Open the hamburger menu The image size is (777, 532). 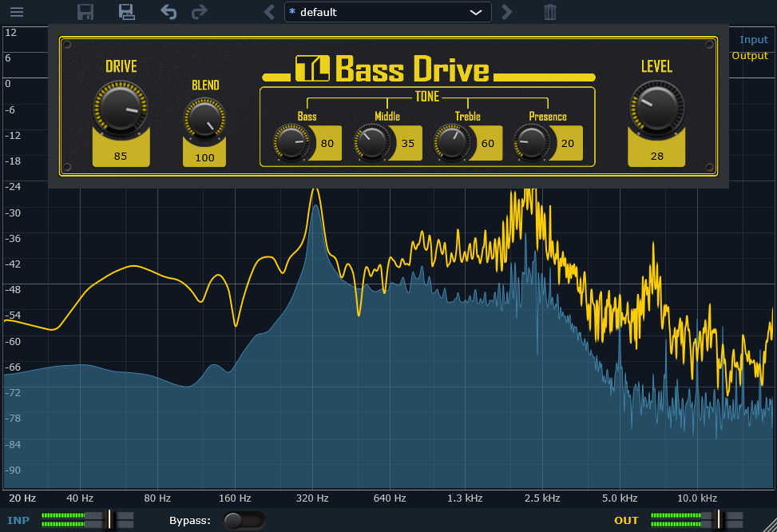(x=17, y=11)
